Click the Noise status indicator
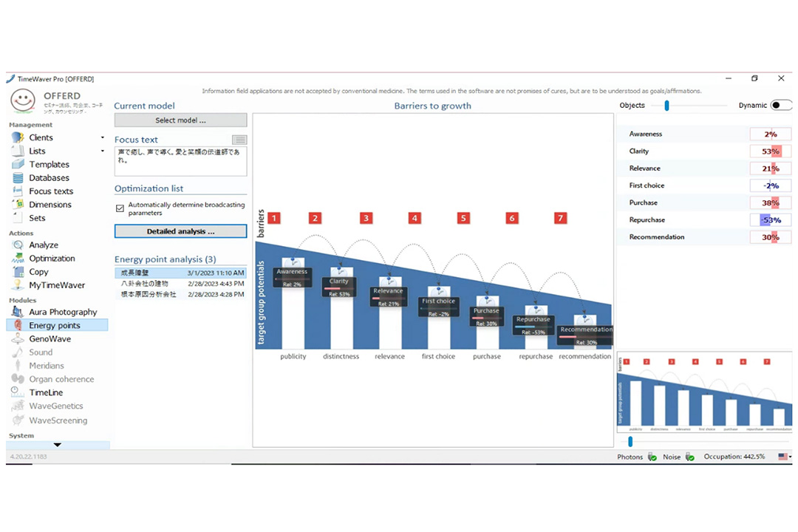The image size is (798, 532). pyautogui.click(x=689, y=457)
